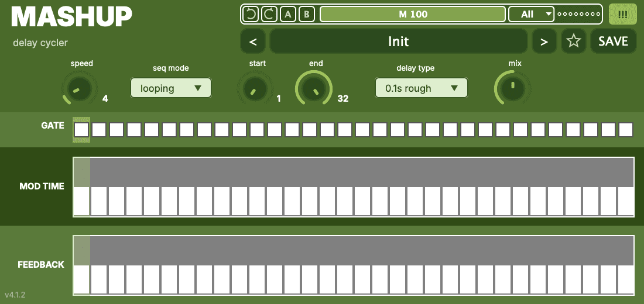This screenshot has width=644, height=304.
Task: Click the speed value 4
Action: [105, 98]
